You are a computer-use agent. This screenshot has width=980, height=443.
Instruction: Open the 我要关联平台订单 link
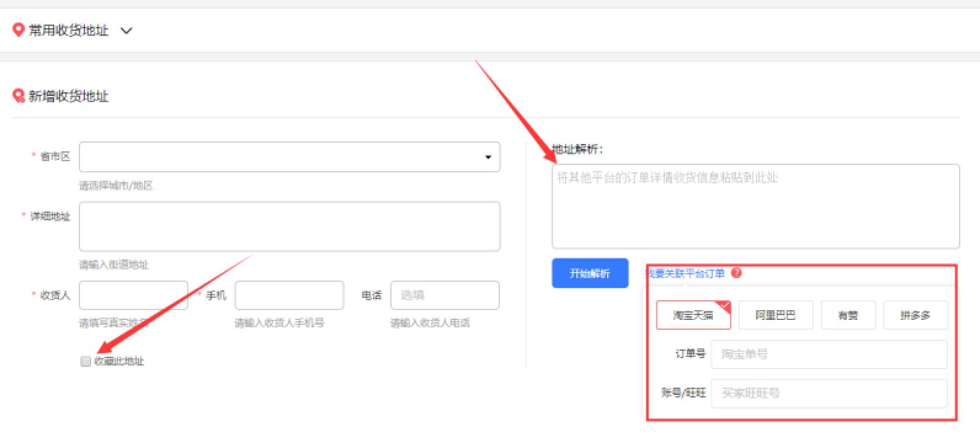[686, 273]
